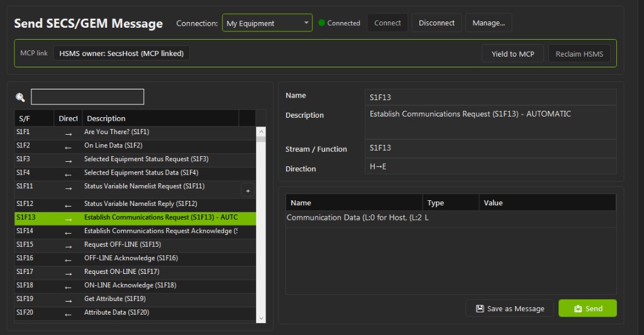Viewport: 644px width, 335px height.
Task: Click the Name field showing S1F13
Action: click(491, 98)
